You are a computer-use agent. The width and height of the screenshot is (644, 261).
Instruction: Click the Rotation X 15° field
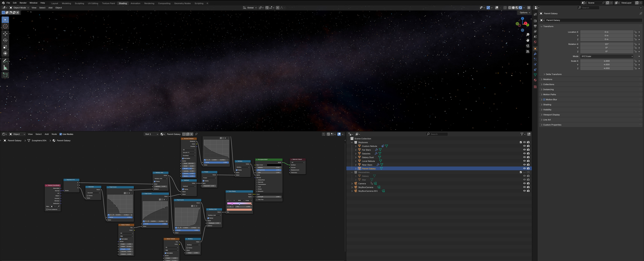tap(607, 44)
